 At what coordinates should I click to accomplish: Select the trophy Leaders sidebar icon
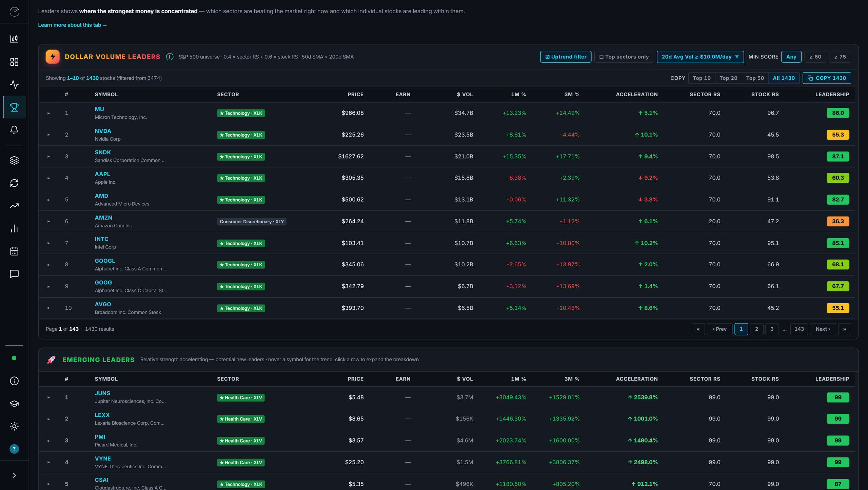click(x=14, y=107)
